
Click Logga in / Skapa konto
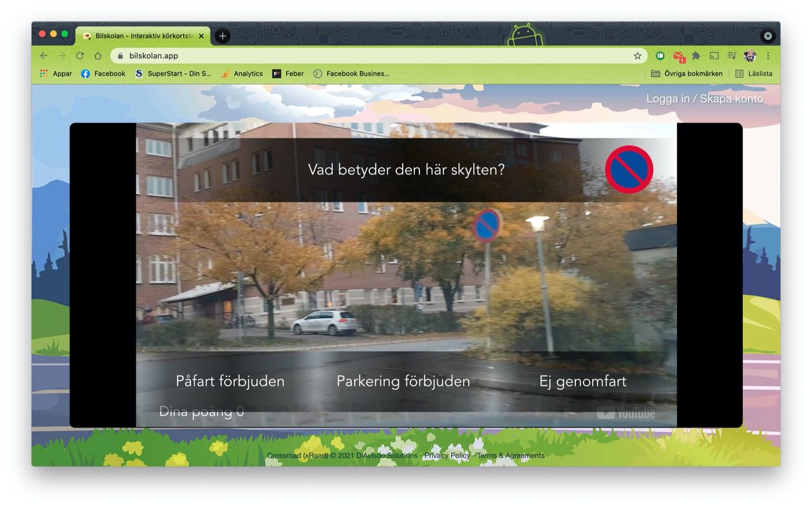click(x=705, y=99)
